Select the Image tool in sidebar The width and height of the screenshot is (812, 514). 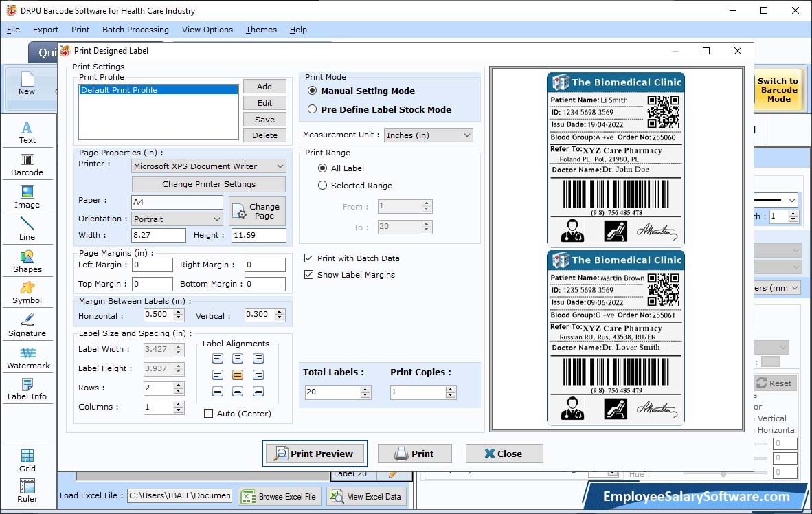click(x=27, y=197)
